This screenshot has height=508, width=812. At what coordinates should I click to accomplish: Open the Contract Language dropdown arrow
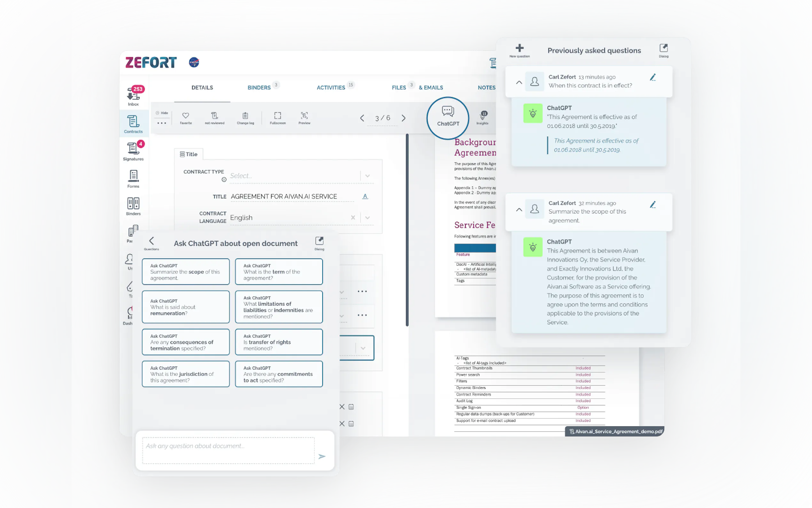pyautogui.click(x=368, y=218)
